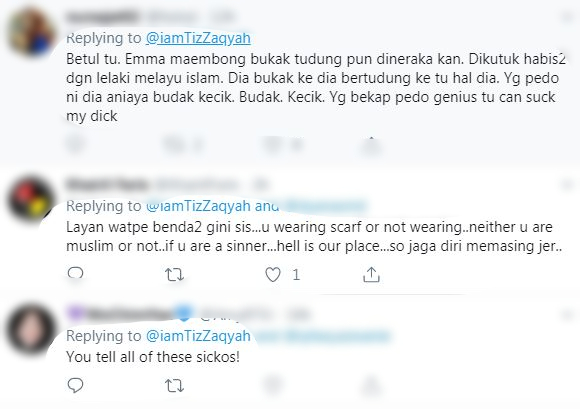Reply to the 'Layan watpe benda2' tweet

pyautogui.click(x=75, y=274)
